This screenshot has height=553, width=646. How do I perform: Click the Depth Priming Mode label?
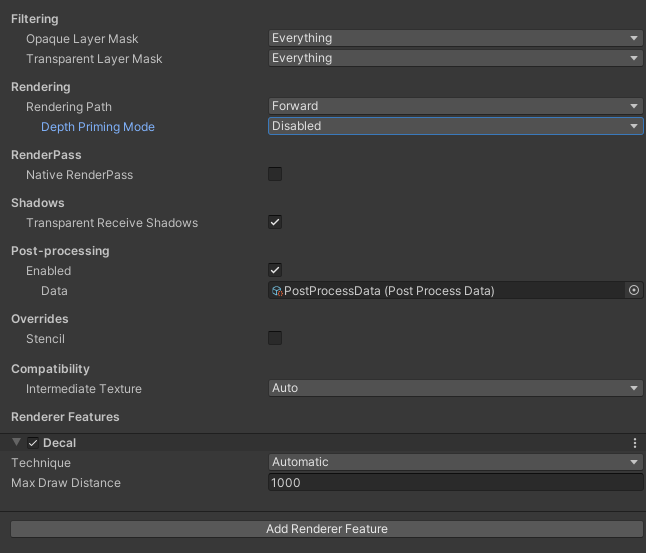(98, 127)
